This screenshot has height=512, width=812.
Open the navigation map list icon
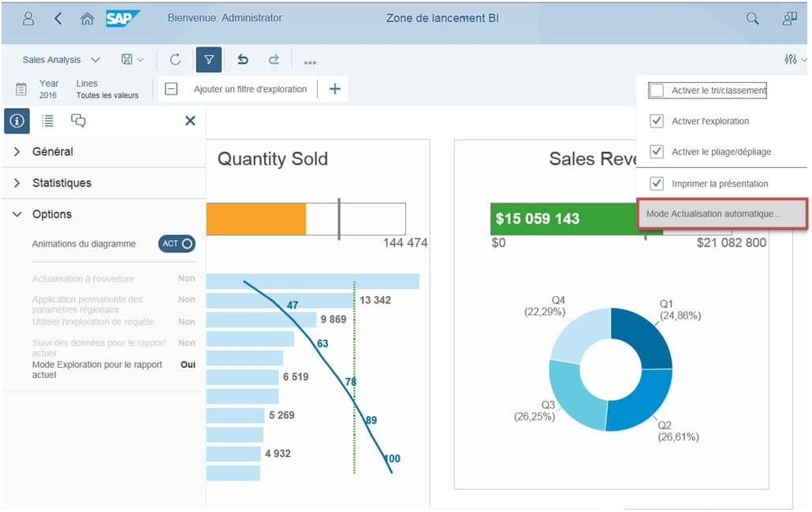click(x=47, y=121)
